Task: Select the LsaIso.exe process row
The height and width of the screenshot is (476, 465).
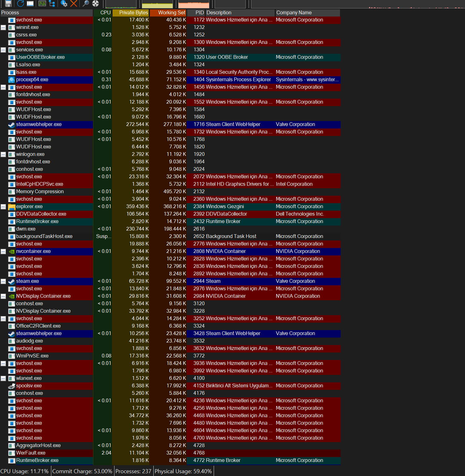Action: coord(170,65)
